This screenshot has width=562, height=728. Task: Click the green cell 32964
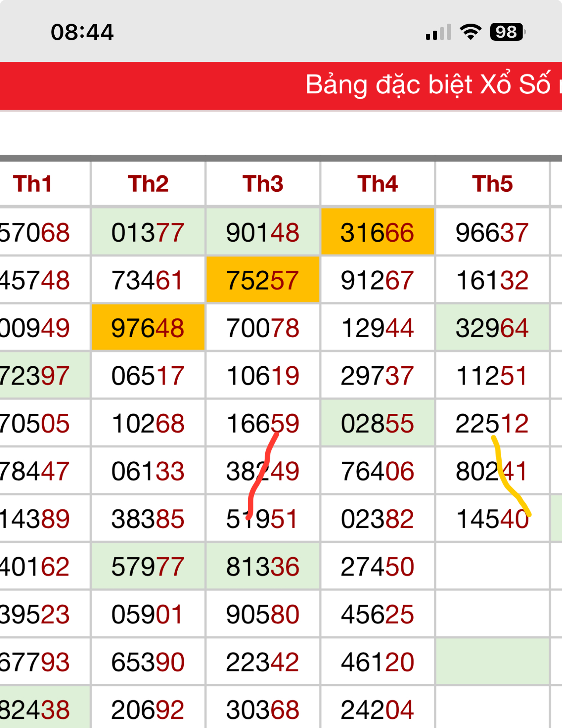pos(492,328)
